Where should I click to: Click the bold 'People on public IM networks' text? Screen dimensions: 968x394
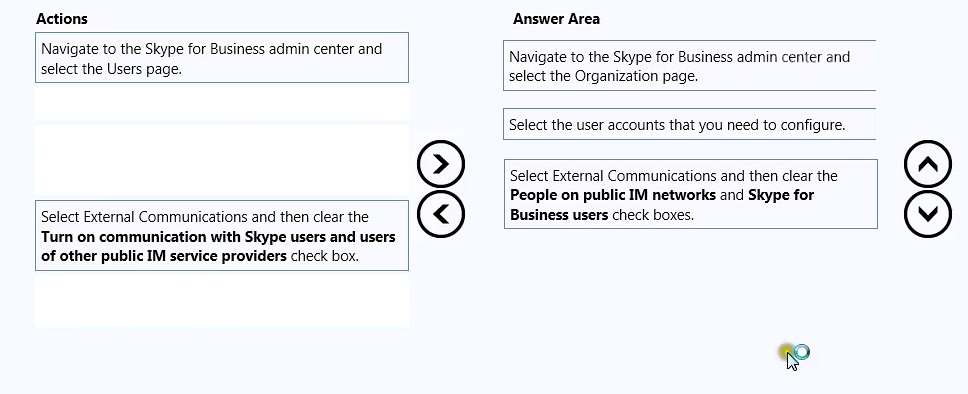pyautogui.click(x=613, y=195)
